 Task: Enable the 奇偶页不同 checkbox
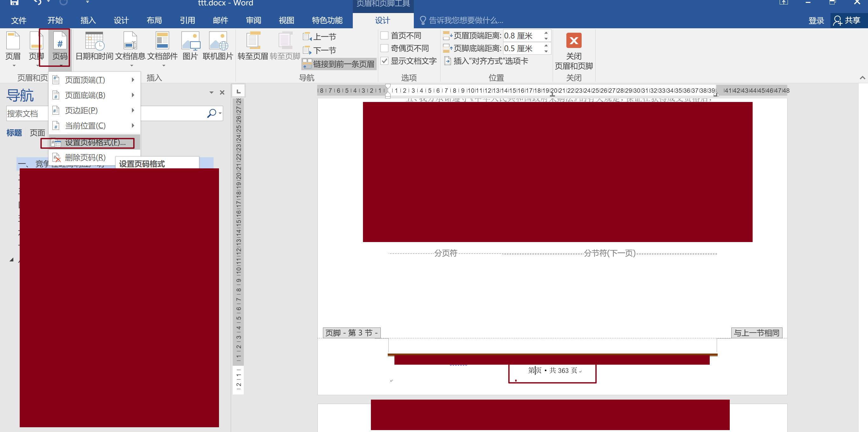click(x=385, y=49)
